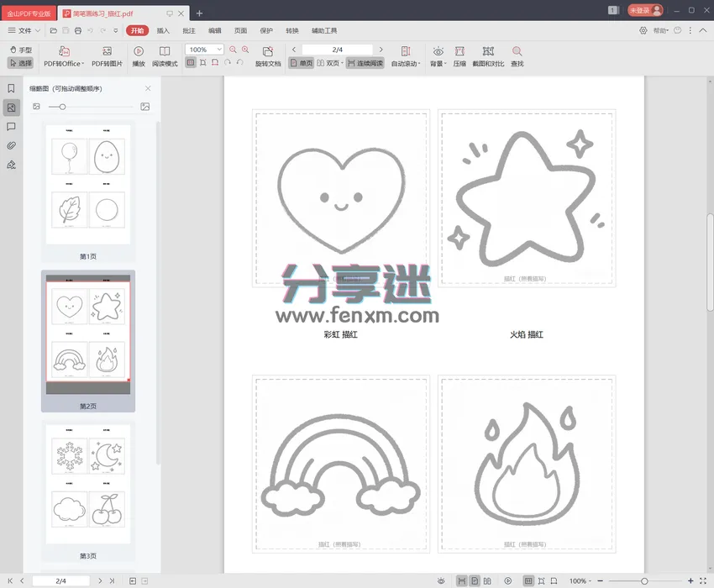The width and height of the screenshot is (714, 588).
Task: Go to next page arrow in toolbar
Action: [x=381, y=50]
